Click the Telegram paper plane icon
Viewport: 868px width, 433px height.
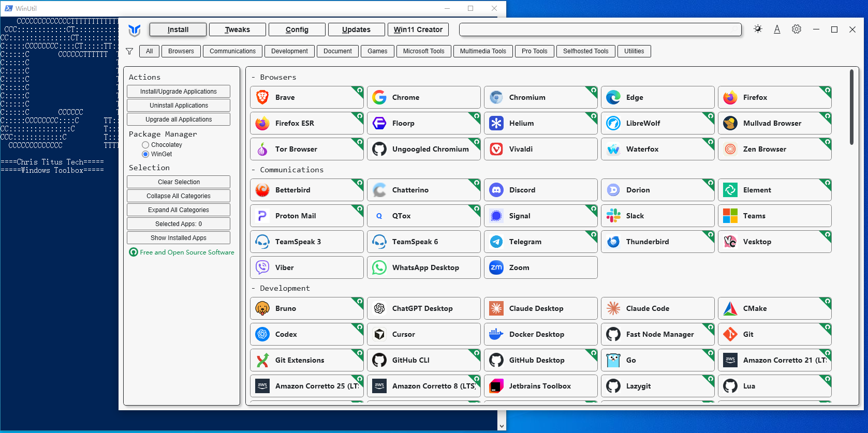pyautogui.click(x=496, y=242)
